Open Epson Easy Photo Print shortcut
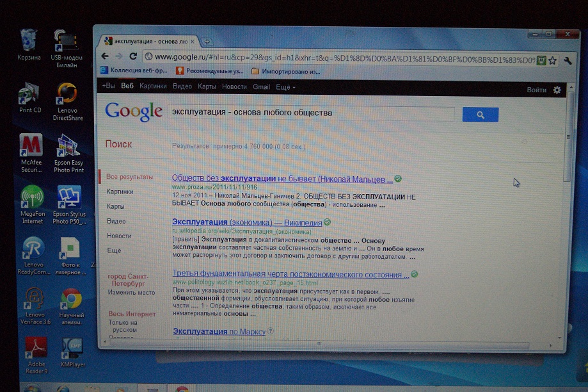This screenshot has width=588, height=392. (x=68, y=153)
